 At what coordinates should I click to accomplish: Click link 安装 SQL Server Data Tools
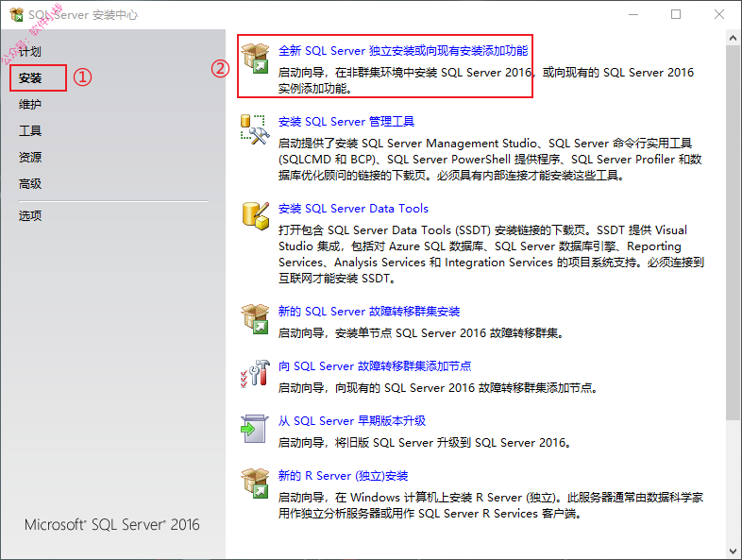click(353, 209)
